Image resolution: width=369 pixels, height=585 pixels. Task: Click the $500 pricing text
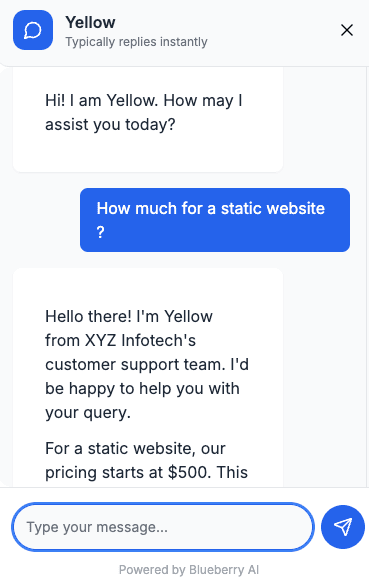(x=189, y=472)
